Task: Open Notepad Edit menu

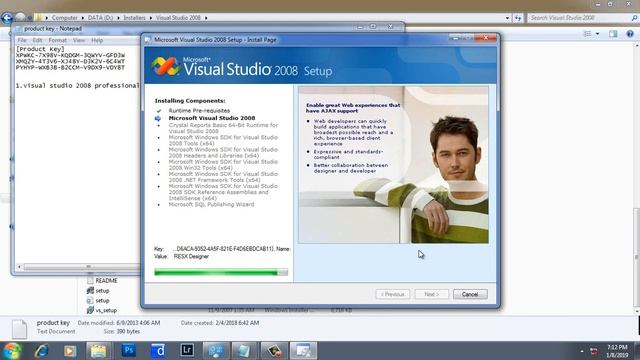Action: coord(37,40)
